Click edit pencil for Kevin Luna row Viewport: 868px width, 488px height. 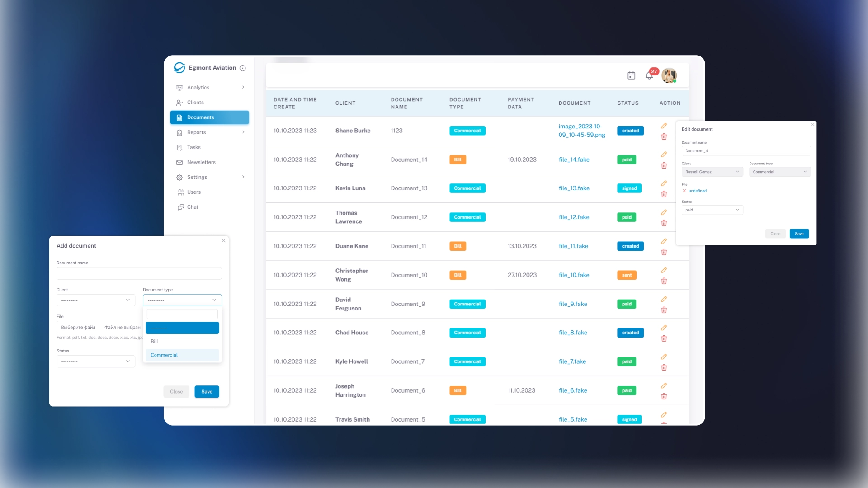click(x=664, y=183)
